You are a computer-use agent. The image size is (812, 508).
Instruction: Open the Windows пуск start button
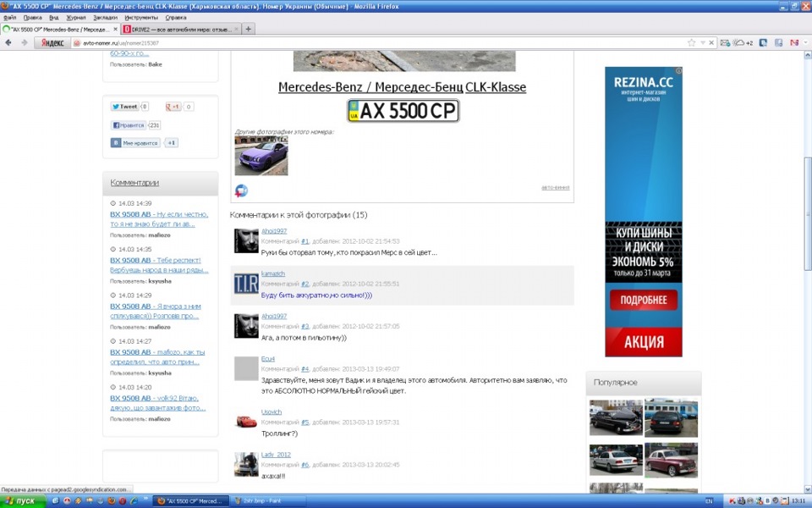[x=22, y=500]
